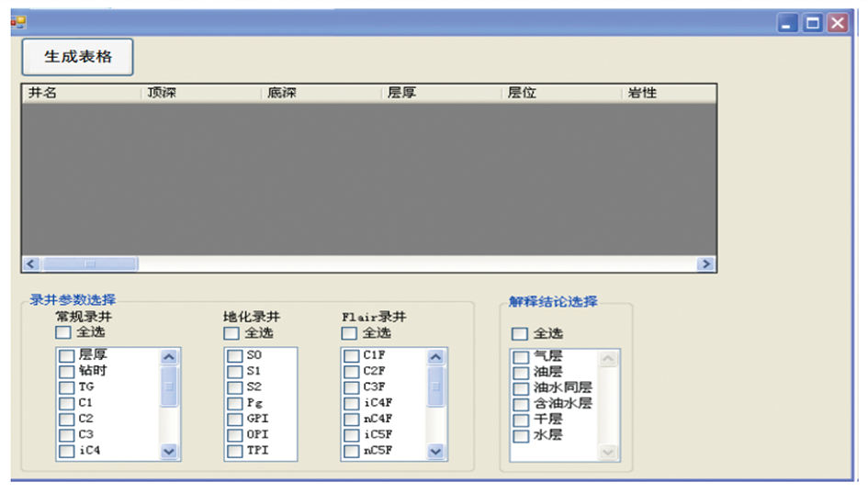Click the 生成表格 button

point(78,57)
